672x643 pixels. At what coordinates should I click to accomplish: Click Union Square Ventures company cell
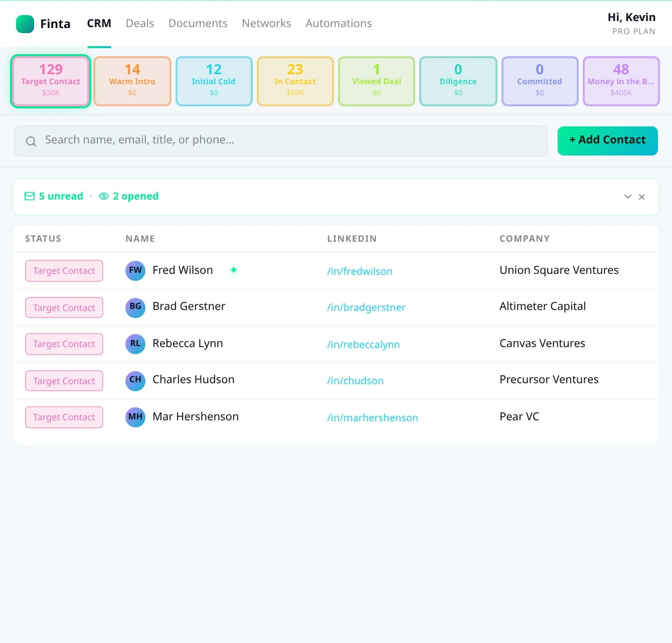click(x=559, y=270)
